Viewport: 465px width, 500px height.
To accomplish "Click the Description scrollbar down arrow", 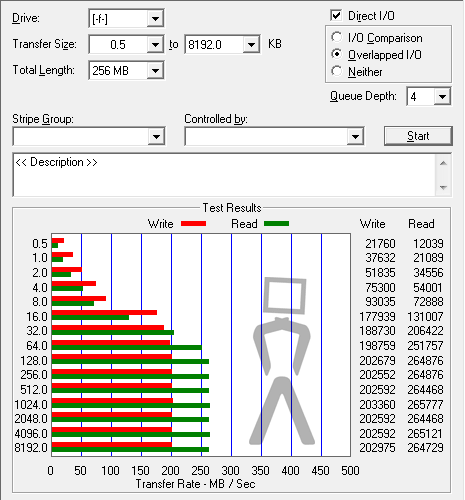I will point(443,187).
